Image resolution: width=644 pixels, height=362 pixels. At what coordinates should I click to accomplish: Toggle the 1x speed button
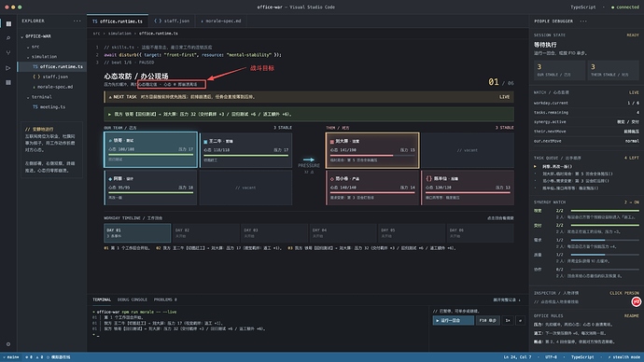pos(508,320)
